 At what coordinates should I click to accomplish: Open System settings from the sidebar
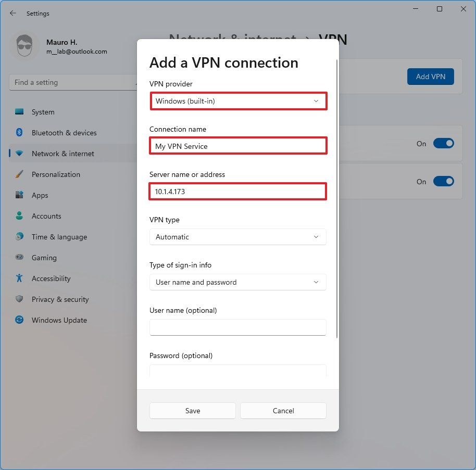[43, 112]
